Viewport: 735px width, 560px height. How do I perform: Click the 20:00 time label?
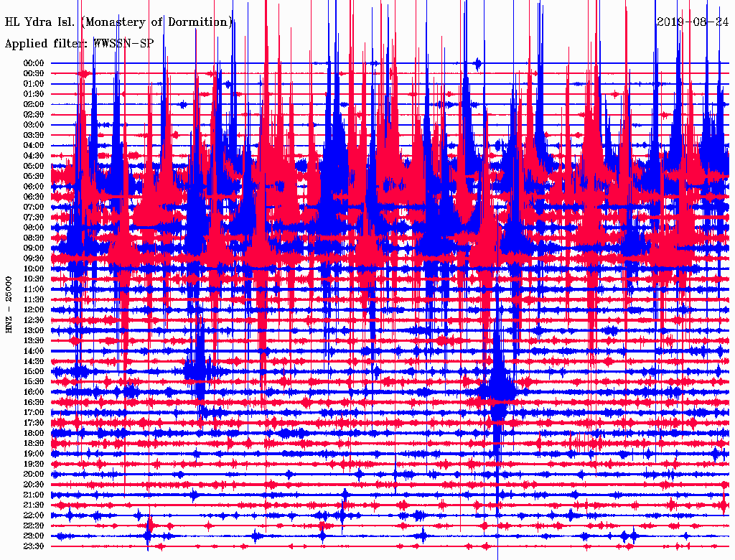(33, 474)
